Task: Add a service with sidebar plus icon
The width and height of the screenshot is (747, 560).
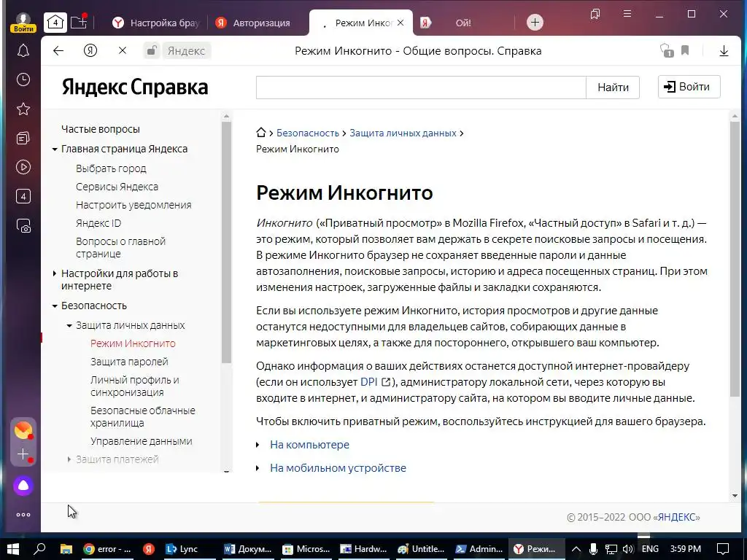Action: coord(23,454)
